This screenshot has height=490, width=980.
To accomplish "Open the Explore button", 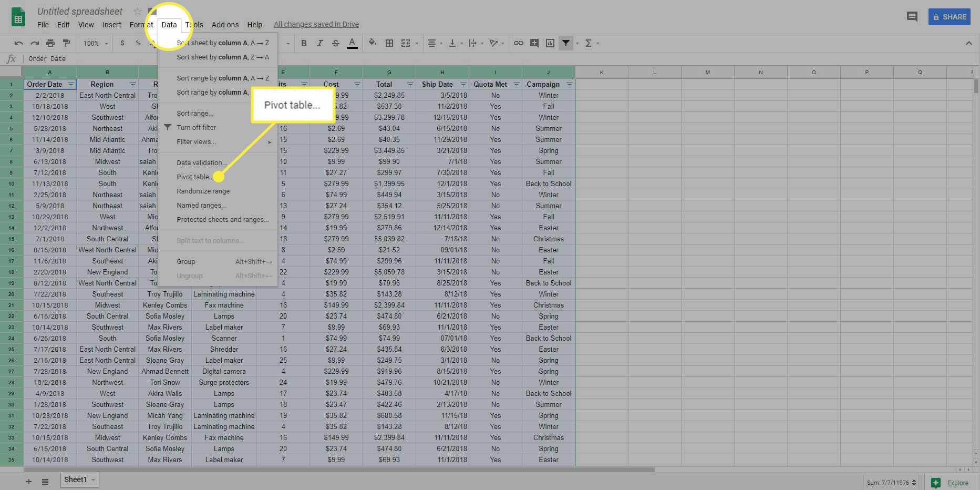I will (951, 483).
